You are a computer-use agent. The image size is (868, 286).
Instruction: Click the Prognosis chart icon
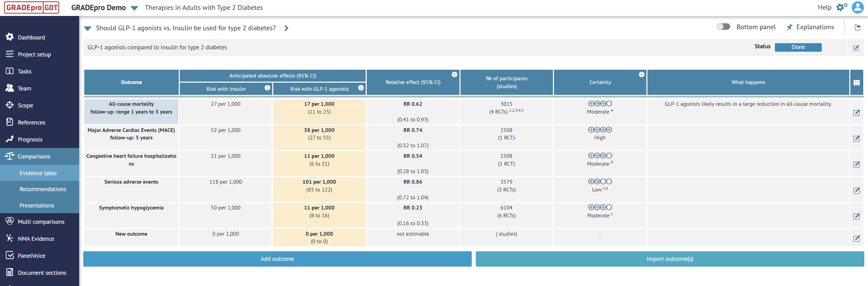pyautogui.click(x=10, y=139)
